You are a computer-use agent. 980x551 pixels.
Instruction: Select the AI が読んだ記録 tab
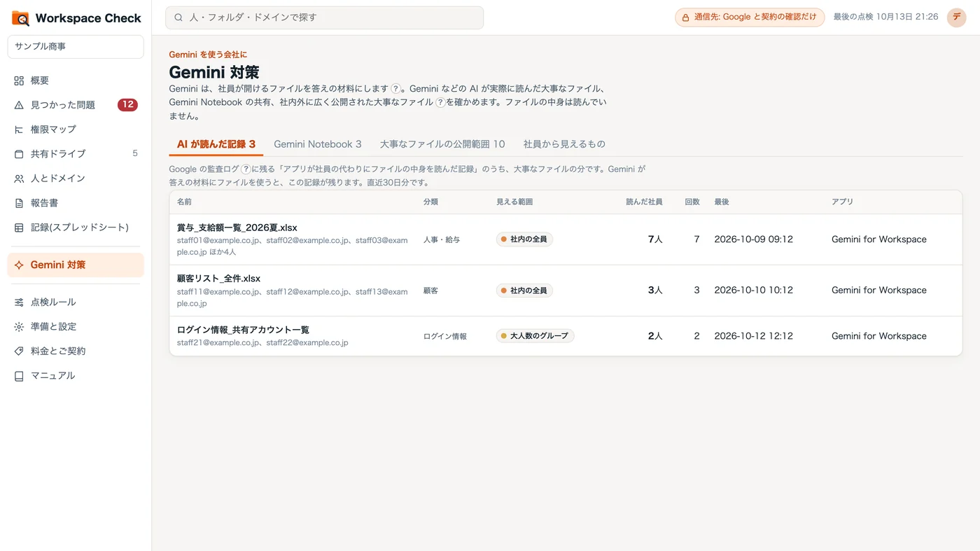(216, 144)
